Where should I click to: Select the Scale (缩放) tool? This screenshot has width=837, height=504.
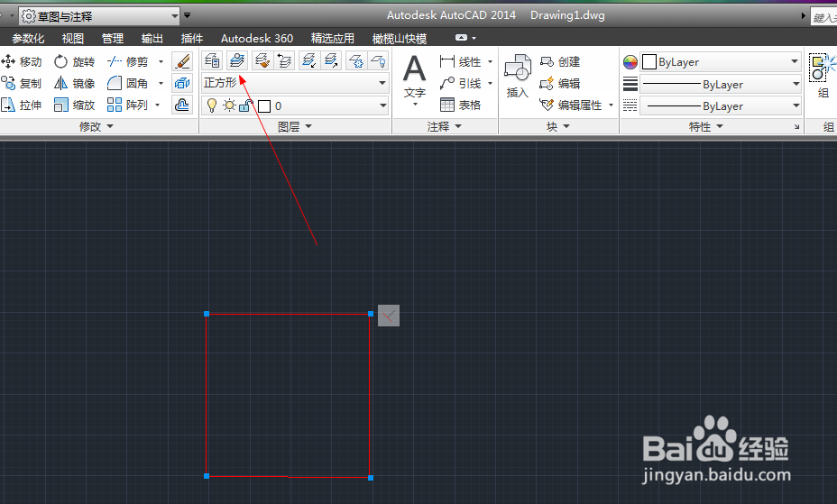tap(74, 105)
